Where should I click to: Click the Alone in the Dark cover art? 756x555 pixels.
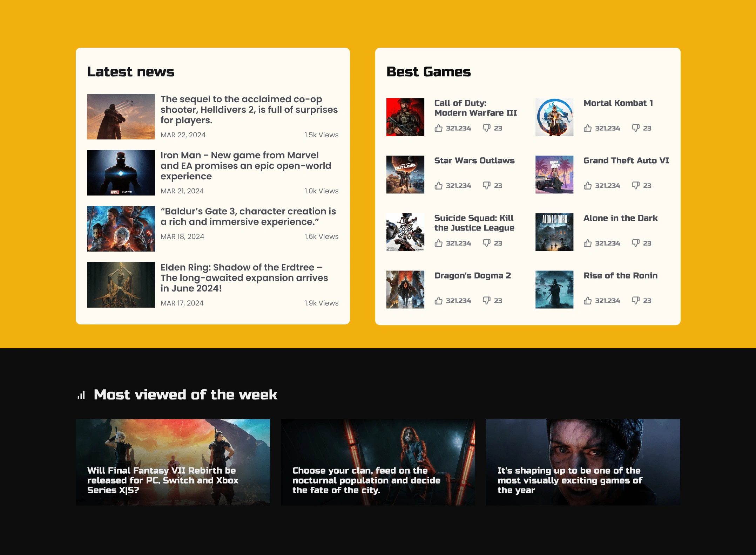(x=554, y=232)
